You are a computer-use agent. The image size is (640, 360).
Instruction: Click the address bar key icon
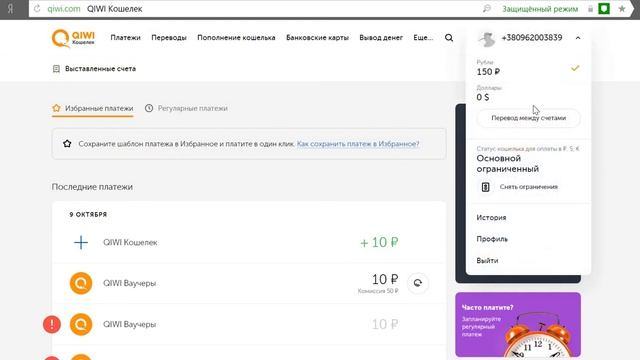point(487,9)
